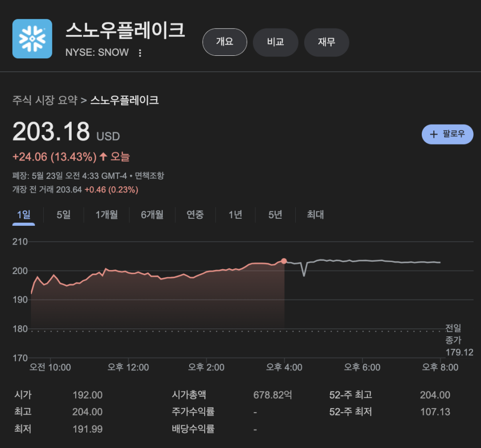This screenshot has height=448, width=481.
Task: Click the 203.18 price value
Action: pyautogui.click(x=51, y=132)
